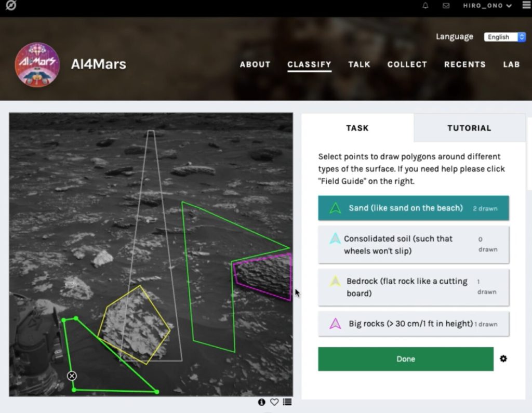Open the English language dropdown
This screenshot has width=532, height=413.
(504, 37)
